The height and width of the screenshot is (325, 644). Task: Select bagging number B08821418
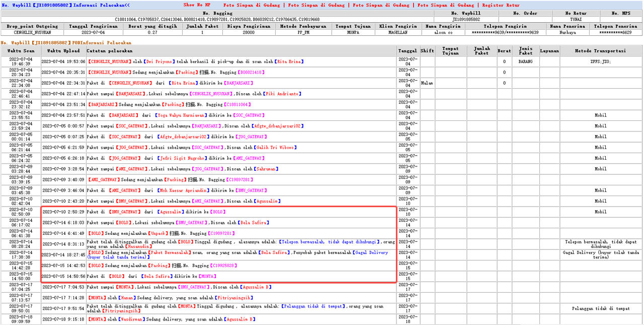[251, 72]
